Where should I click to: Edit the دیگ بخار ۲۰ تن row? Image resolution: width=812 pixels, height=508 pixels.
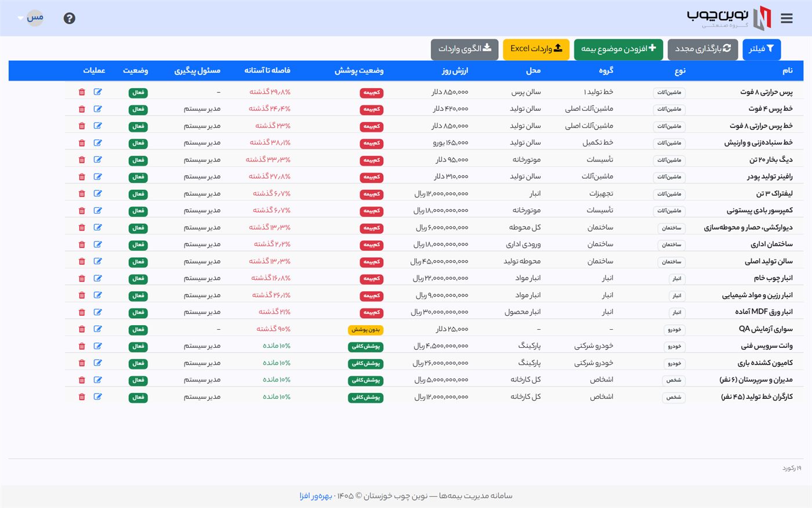97,160
